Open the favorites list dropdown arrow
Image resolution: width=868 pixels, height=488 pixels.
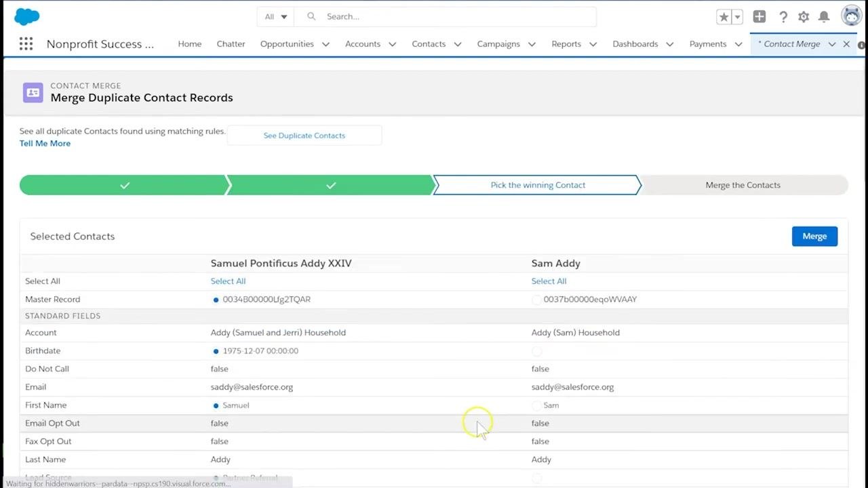pos(738,17)
